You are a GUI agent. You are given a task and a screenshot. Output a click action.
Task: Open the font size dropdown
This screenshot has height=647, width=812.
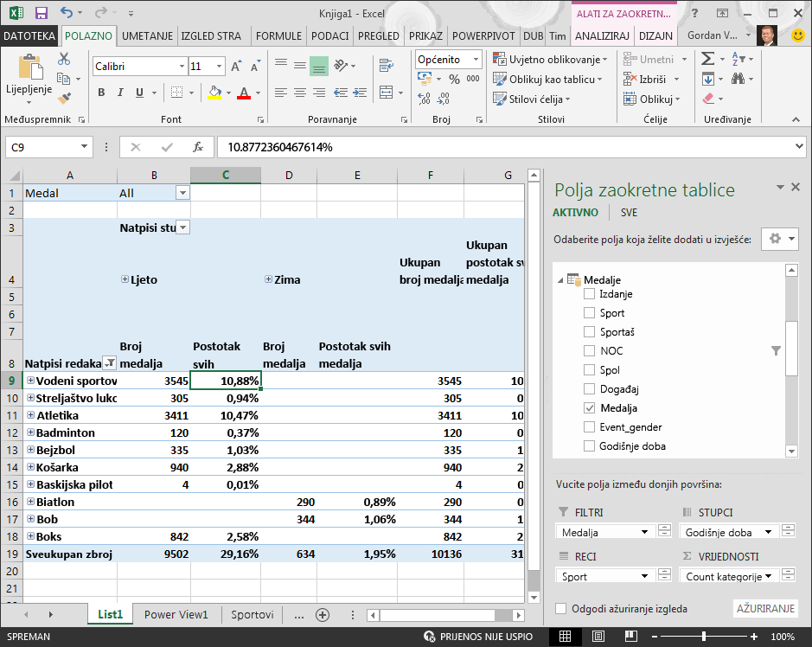[x=219, y=67]
